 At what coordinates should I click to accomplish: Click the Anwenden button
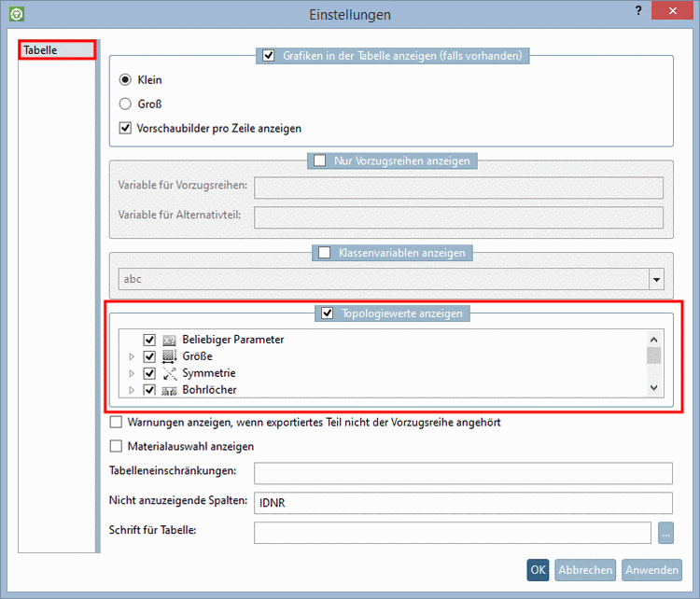click(651, 570)
